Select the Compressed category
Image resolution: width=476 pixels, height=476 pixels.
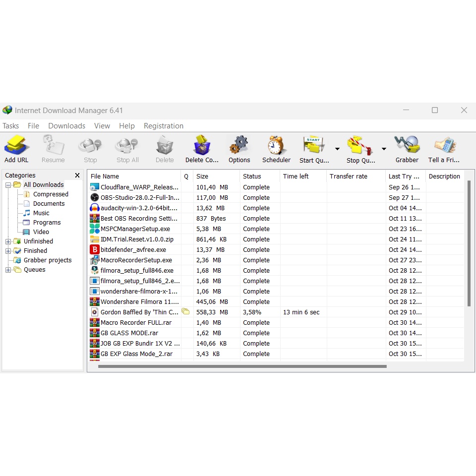click(51, 194)
